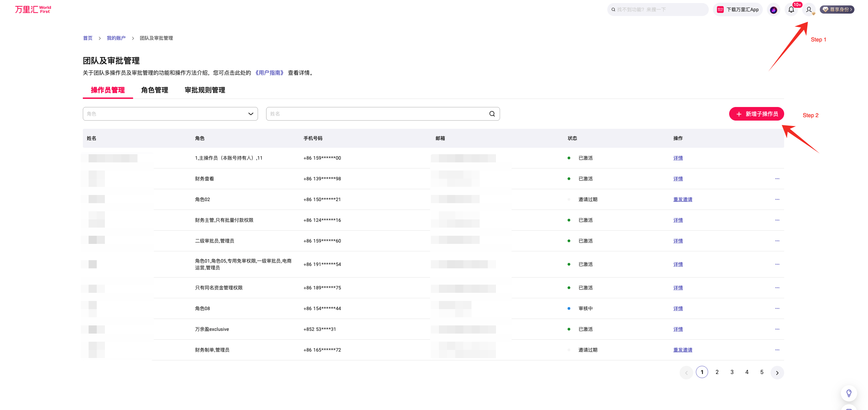
Task: Click 重发邀请 for the 角色02 row
Action: tap(683, 199)
